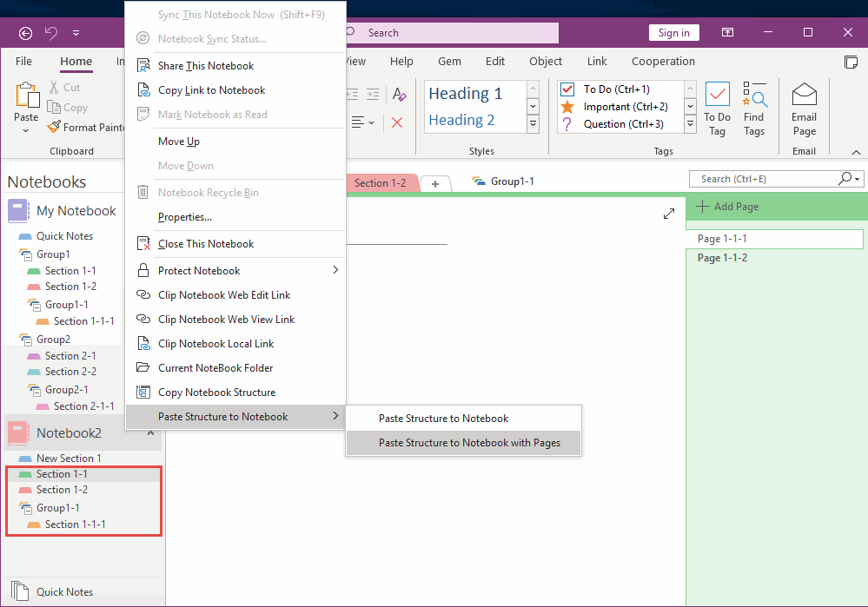Switch to the Section 1-2 tab
This screenshot has height=607, width=868.
pos(382,182)
